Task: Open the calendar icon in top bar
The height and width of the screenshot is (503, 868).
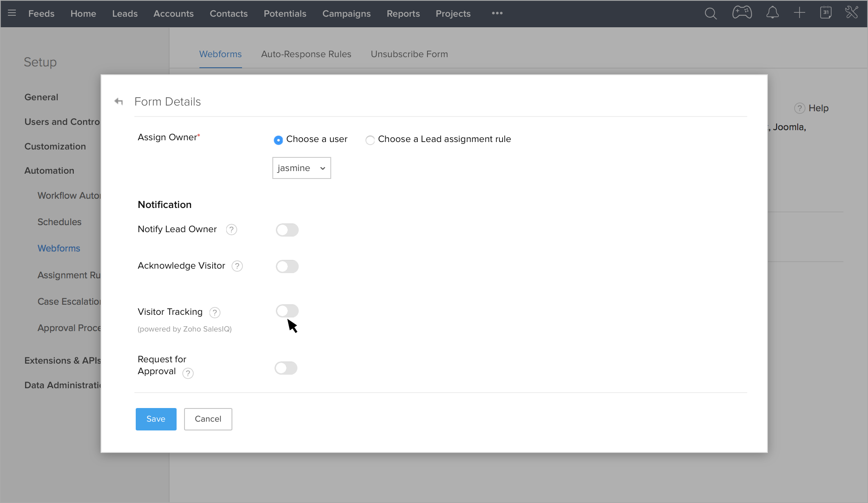Action: click(826, 13)
